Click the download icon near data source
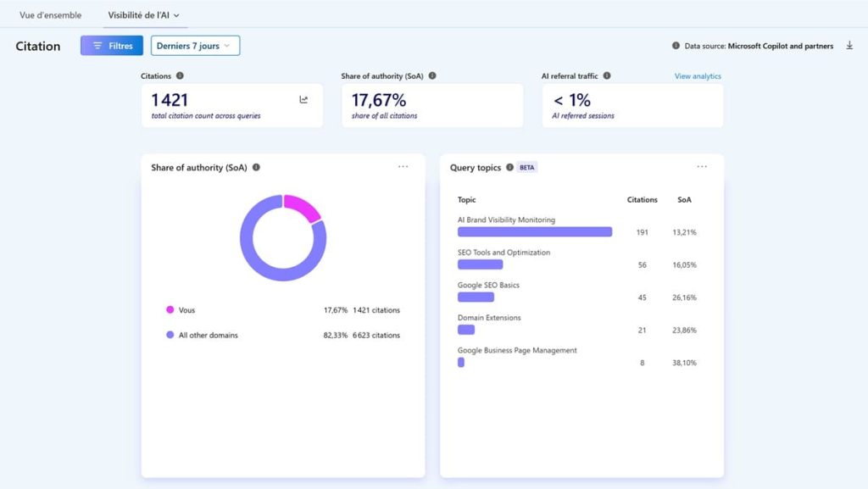 (x=849, y=46)
